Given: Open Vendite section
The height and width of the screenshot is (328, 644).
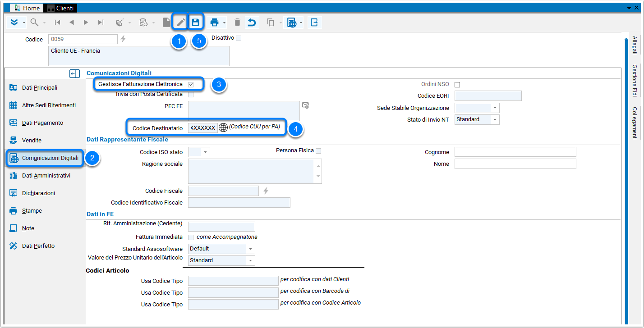Looking at the screenshot, I should 44,141.
